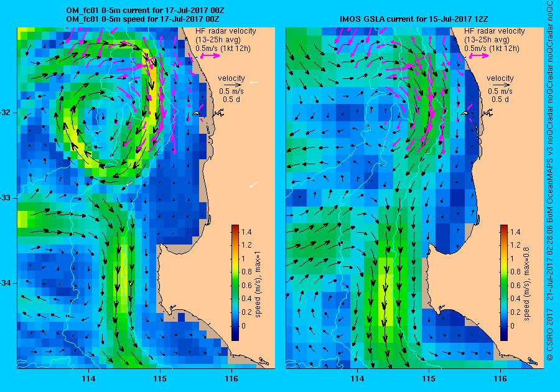Click Rottnest Island on the right map
Screen dimensions: 560x392
point(464,113)
